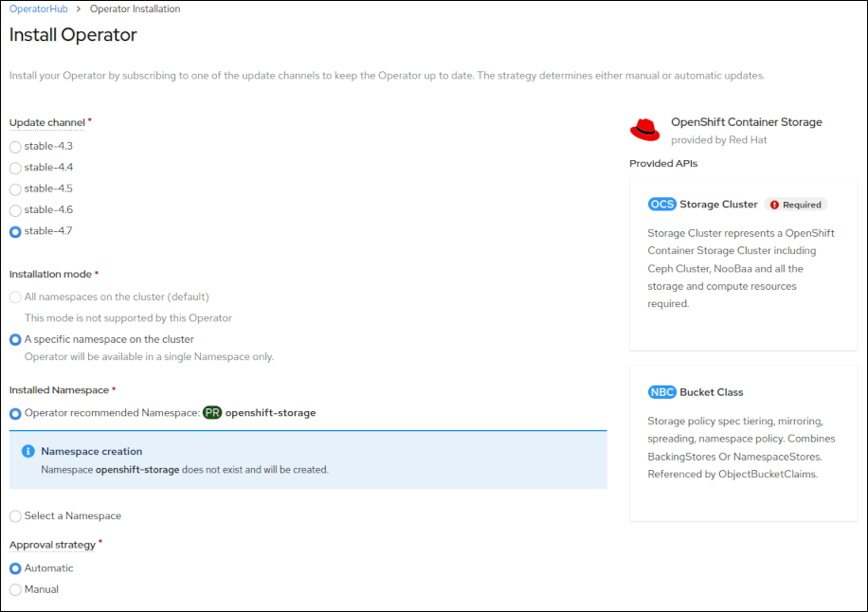Choose the Select a Namespace option
868x612 pixels.
tap(15, 516)
